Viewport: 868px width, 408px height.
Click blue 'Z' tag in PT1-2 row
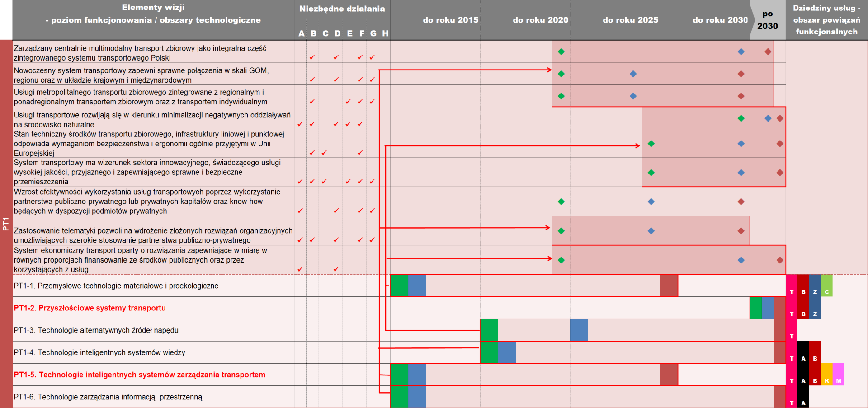pos(815,308)
